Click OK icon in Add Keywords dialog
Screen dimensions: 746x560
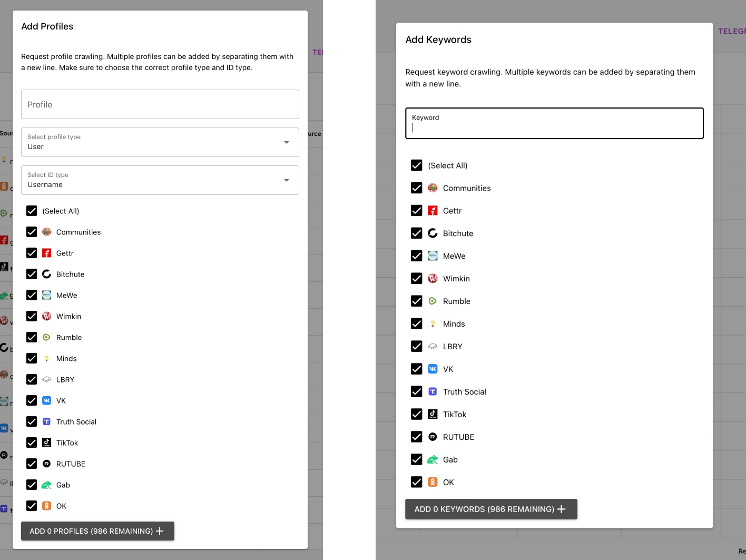tap(433, 482)
